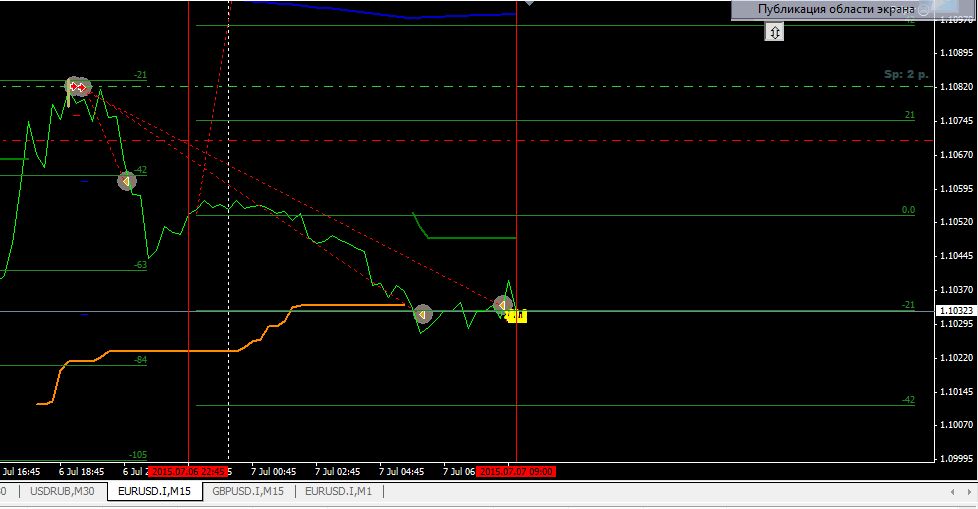Click the orange indicator line

point(340,304)
